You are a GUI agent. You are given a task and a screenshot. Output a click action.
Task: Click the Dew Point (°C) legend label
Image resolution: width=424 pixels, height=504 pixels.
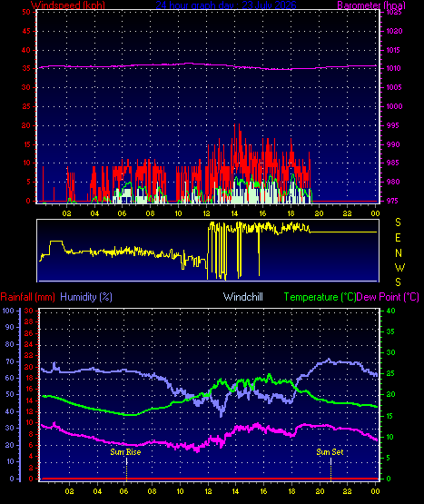[x=388, y=297]
